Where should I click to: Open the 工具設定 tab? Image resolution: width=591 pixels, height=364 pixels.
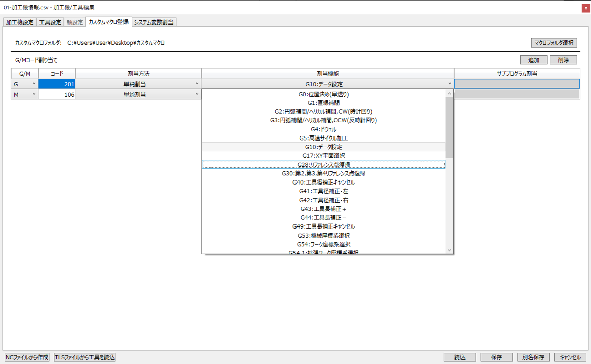50,22
